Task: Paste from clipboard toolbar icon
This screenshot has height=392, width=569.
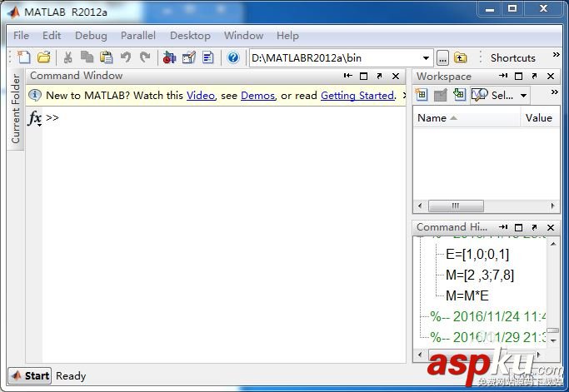Action: tap(106, 57)
